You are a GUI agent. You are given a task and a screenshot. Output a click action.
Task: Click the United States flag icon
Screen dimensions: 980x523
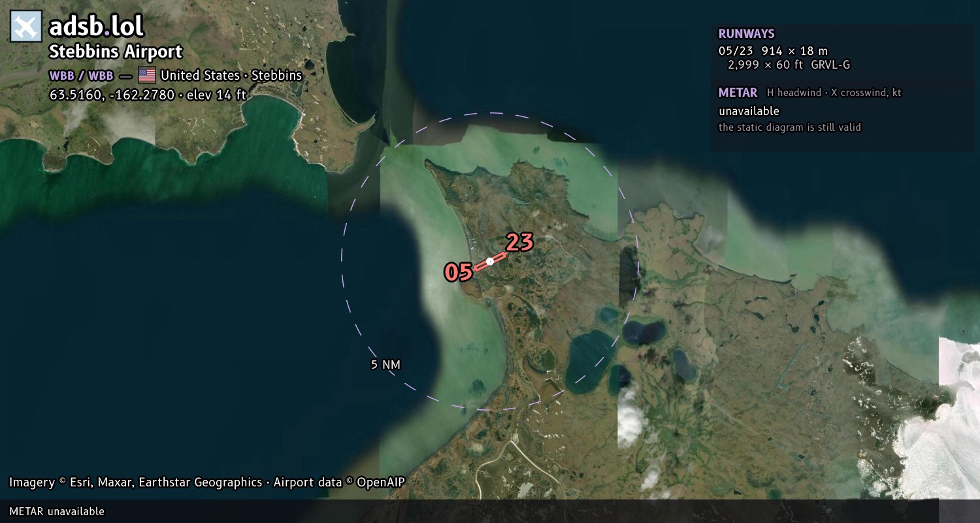[x=147, y=75]
